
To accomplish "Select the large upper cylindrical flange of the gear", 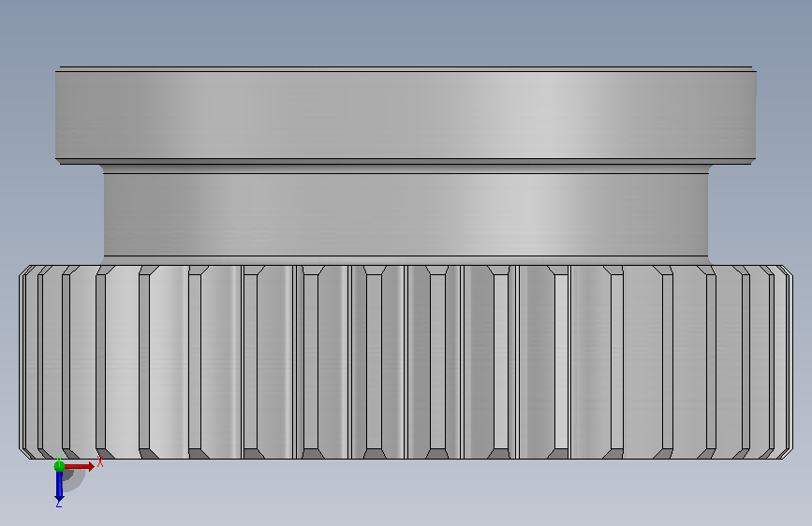I will tap(406, 115).
